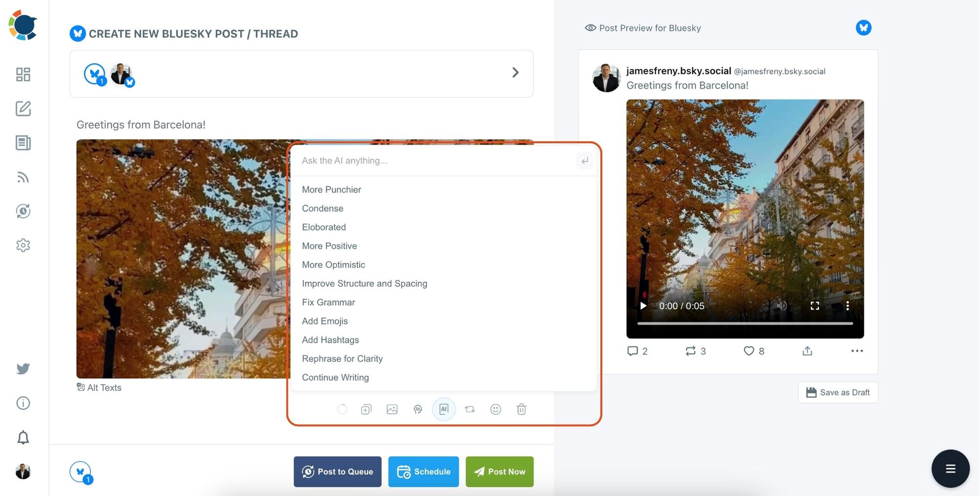Viewport: 980px width, 496px height.
Task: Click the @jamesfreny.bsky.social handle in the preview
Action: (x=780, y=72)
